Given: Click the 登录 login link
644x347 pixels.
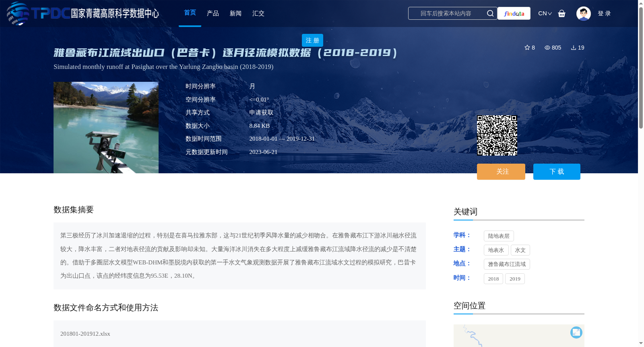Looking at the screenshot, I should point(604,13).
